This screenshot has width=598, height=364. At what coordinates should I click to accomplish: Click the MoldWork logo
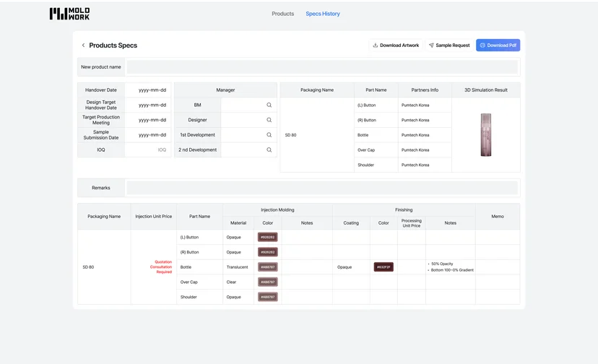[x=69, y=14]
